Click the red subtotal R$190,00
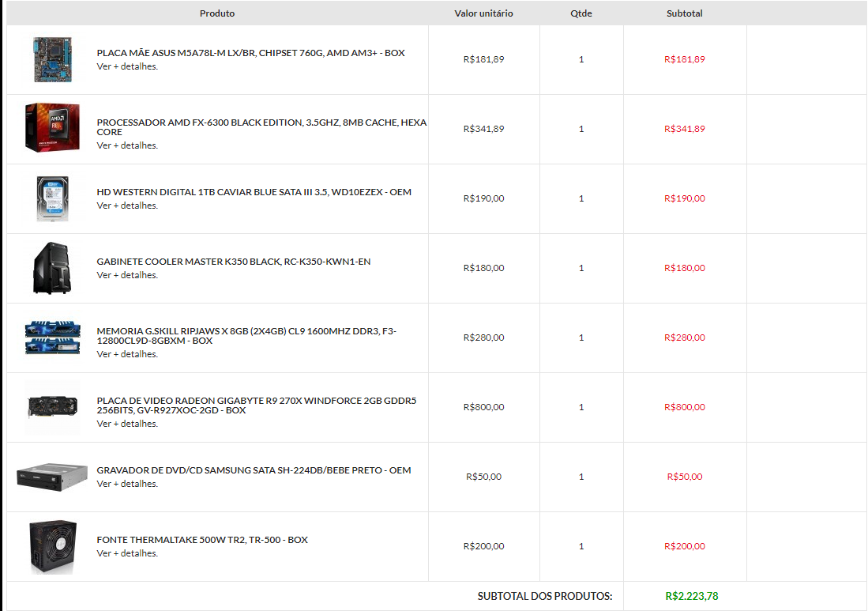 685,198
